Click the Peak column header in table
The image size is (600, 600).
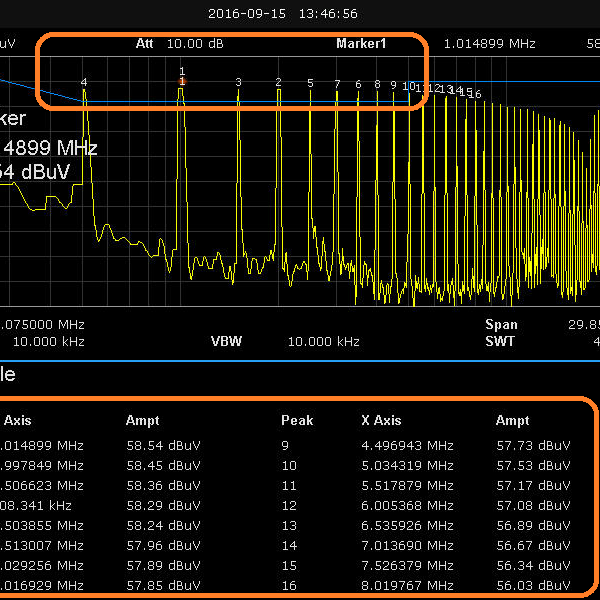[296, 421]
